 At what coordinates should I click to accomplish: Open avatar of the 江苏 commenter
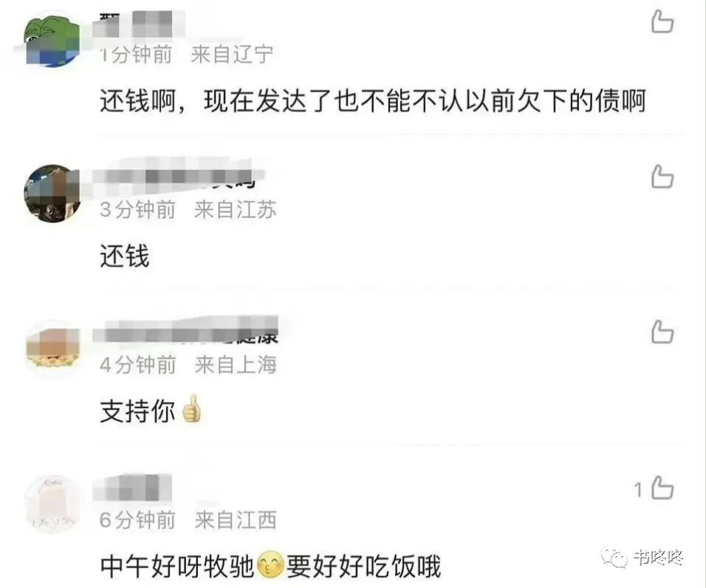coord(53,194)
